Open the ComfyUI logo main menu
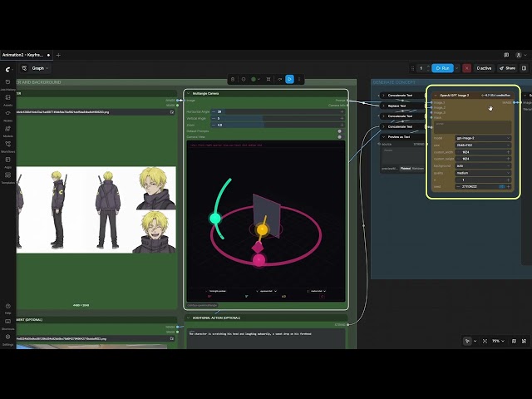The image size is (532, 399). click(x=7, y=69)
